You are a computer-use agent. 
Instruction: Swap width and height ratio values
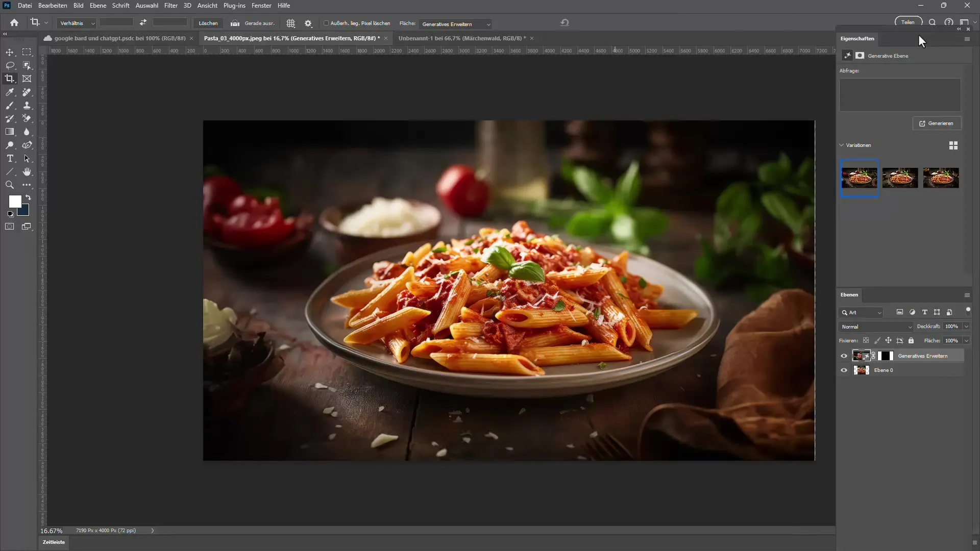point(143,22)
